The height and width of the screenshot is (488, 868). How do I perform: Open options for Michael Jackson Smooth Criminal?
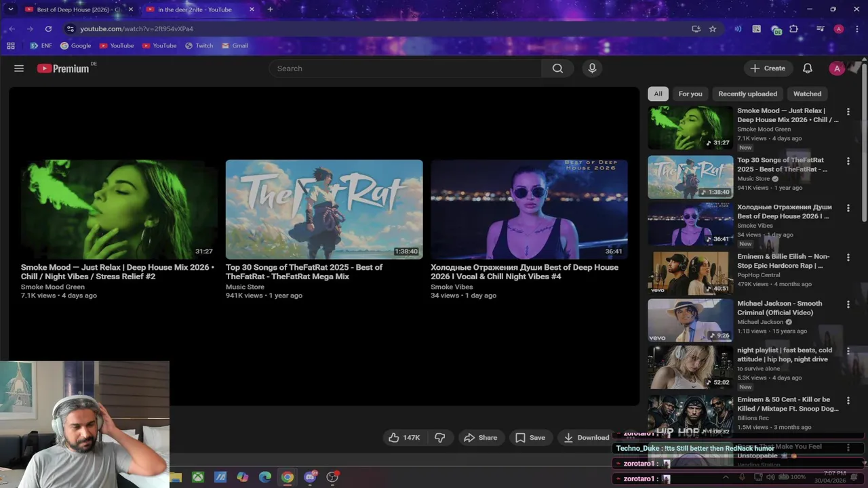point(848,304)
